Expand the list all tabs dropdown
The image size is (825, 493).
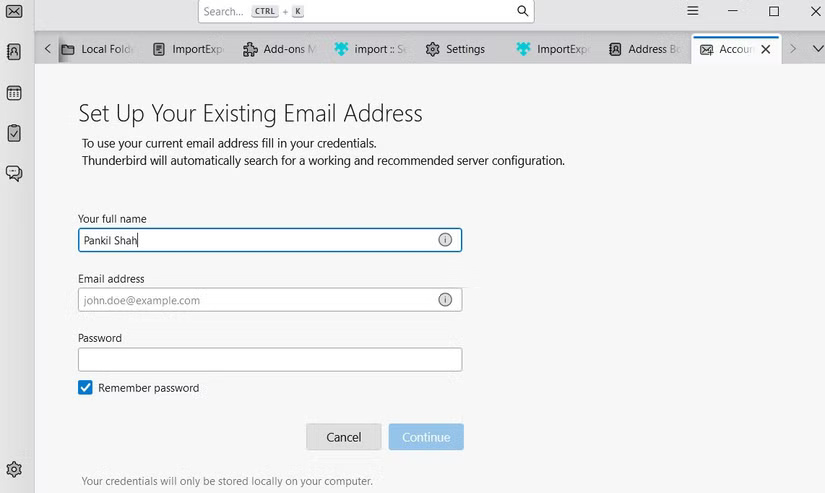coord(818,49)
